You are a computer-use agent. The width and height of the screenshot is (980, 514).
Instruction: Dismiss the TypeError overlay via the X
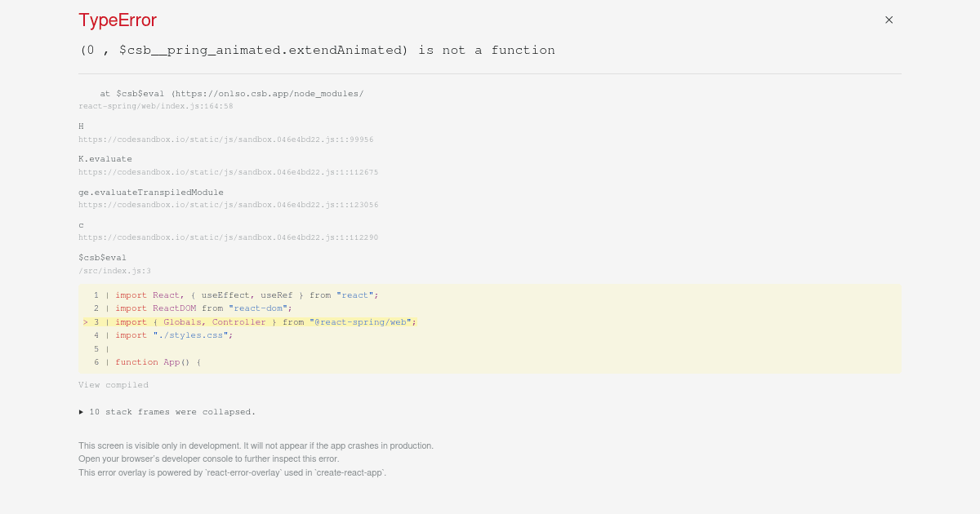click(x=889, y=20)
